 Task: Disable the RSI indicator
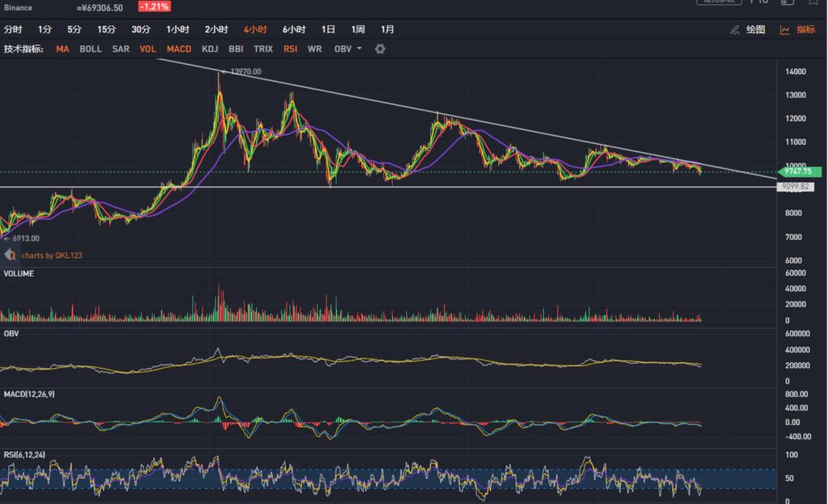[x=290, y=49]
